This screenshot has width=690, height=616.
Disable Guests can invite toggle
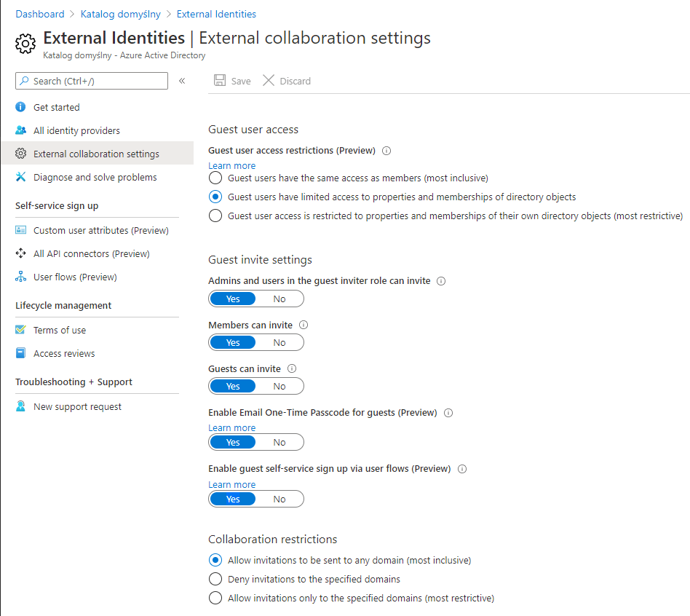coord(279,387)
